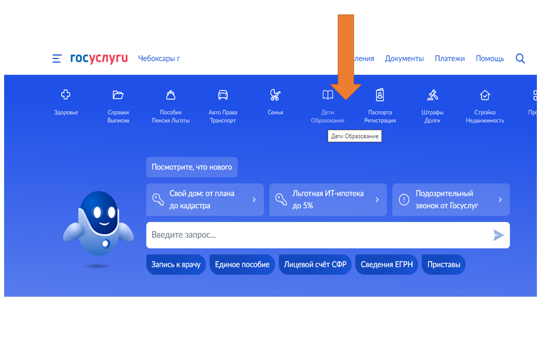Click the Справки Выписки label text
Image resolution: width=540 pixels, height=360 pixels.
point(118,116)
